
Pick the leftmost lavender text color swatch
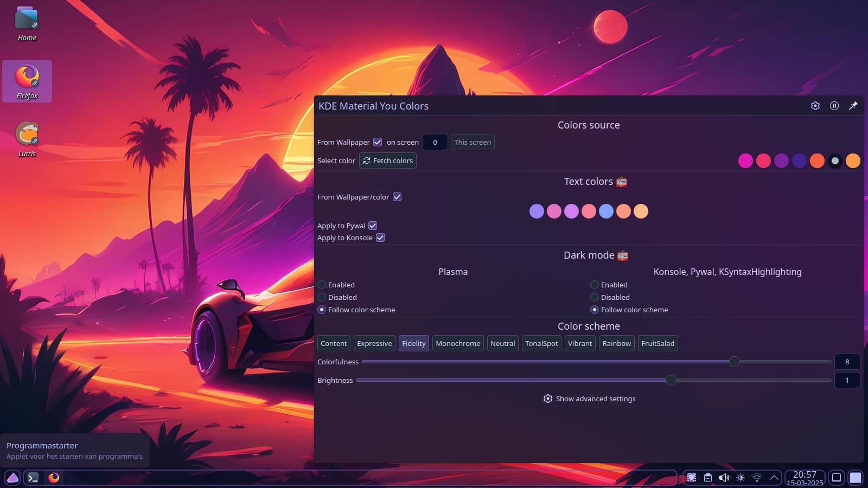pos(537,211)
